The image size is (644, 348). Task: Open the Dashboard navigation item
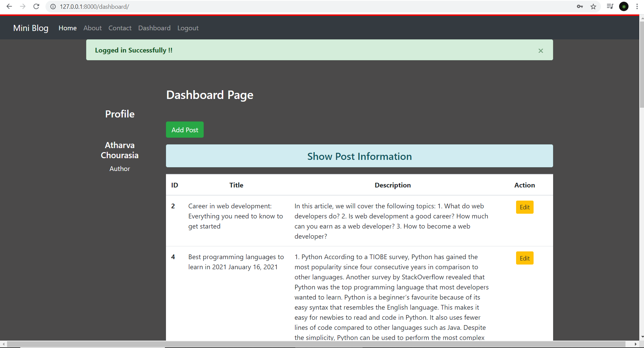(x=154, y=28)
